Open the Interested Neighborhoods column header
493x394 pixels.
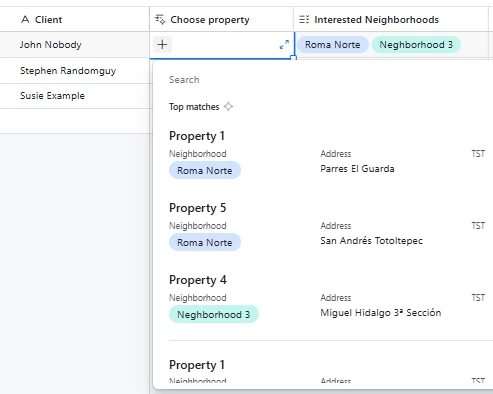391,19
